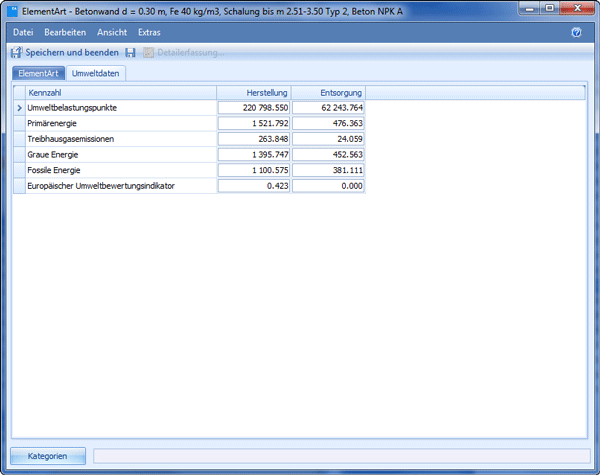This screenshot has width=600, height=475.
Task: Open the Bearbeiten menu
Action: point(65,33)
